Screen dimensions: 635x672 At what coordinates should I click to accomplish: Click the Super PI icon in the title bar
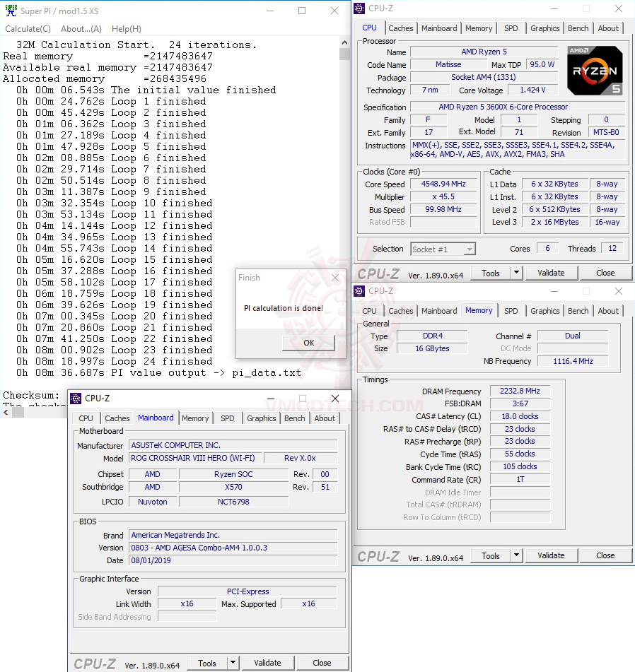pos(10,10)
